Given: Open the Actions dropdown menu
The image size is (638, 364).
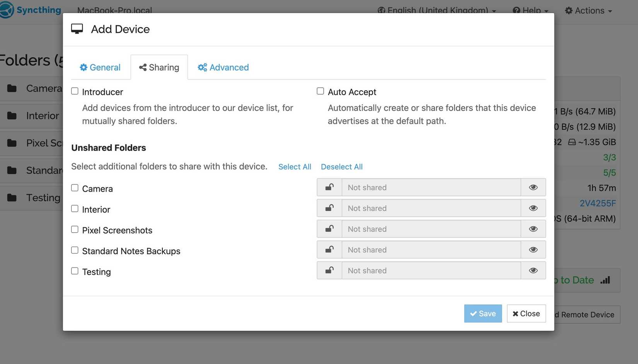Looking at the screenshot, I should point(589,10).
